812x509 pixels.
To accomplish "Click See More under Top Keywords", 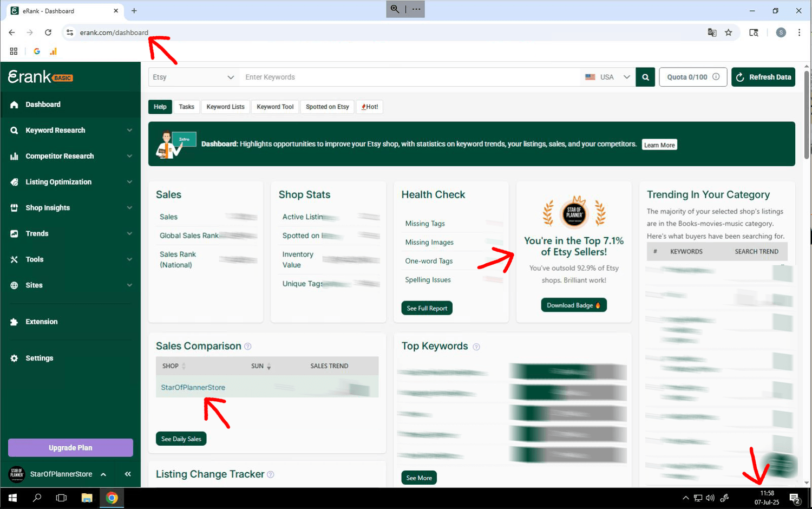I will pos(419,478).
